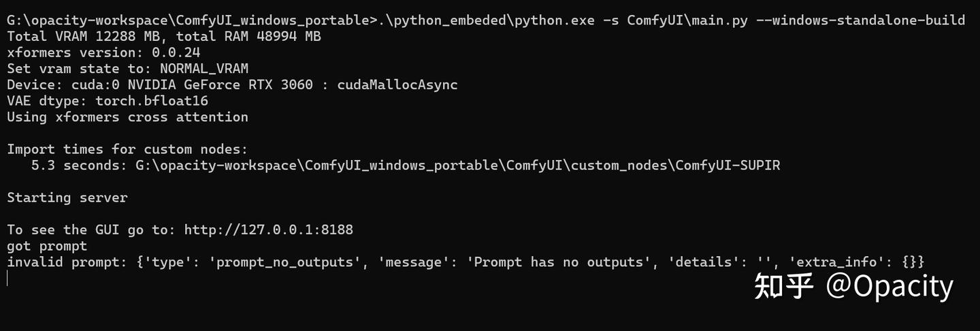Click the 'prompt_no_outputs' error type text
980x331 pixels.
click(288, 262)
